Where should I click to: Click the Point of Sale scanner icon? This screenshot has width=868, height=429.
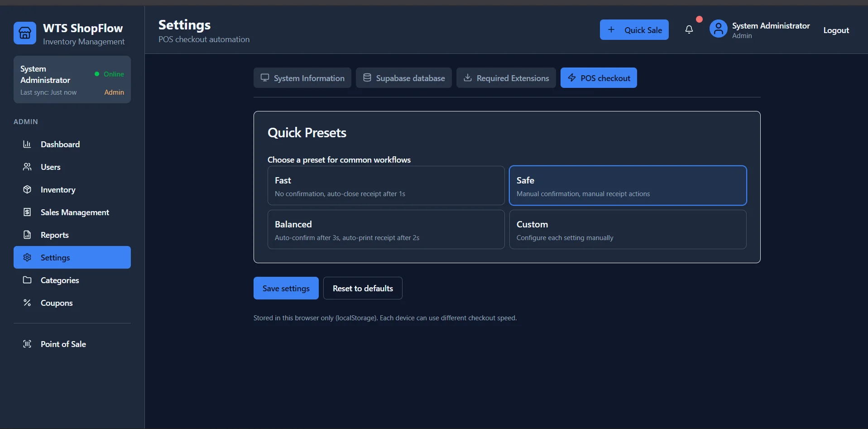pyautogui.click(x=27, y=344)
